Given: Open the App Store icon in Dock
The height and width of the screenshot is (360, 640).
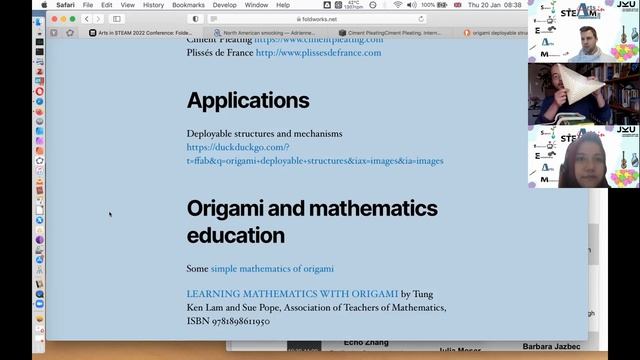Looking at the screenshot, I should 39,260.
